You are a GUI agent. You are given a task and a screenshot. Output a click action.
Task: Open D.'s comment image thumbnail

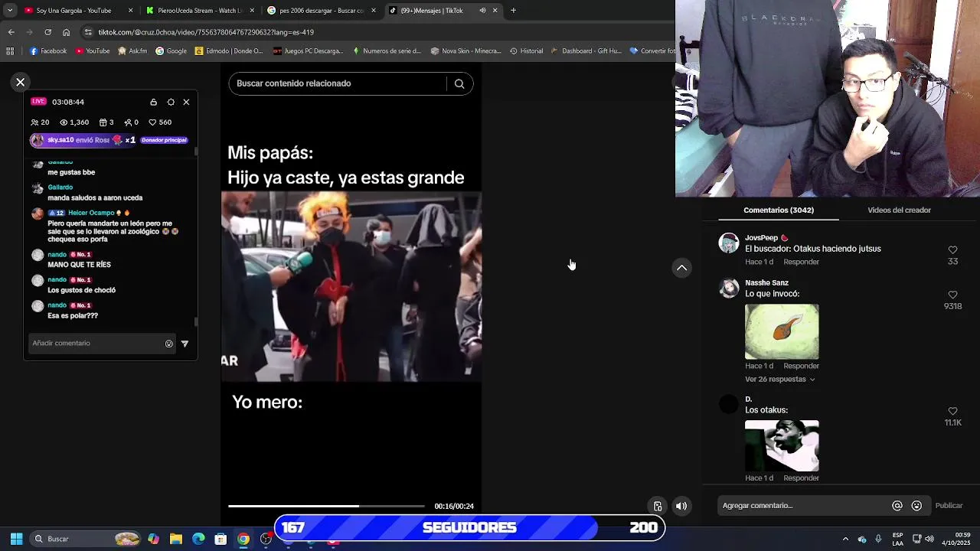click(x=782, y=445)
